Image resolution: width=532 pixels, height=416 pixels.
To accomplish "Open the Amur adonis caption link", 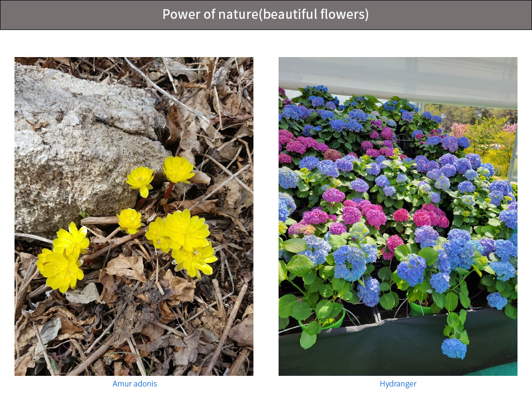I will (135, 384).
